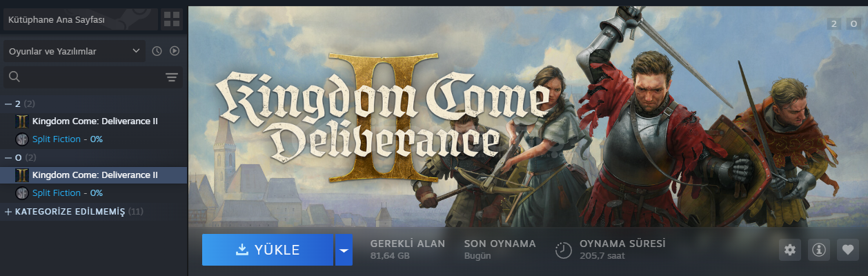The width and height of the screenshot is (868, 276).
Task: Click the search magnifier icon
Action: coord(14,77)
